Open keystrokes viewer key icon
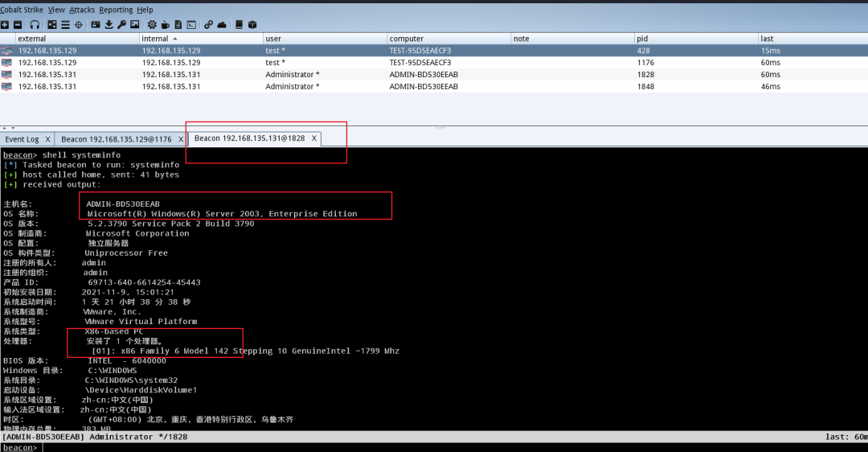Viewport: 868px width, 452px height. (122, 24)
